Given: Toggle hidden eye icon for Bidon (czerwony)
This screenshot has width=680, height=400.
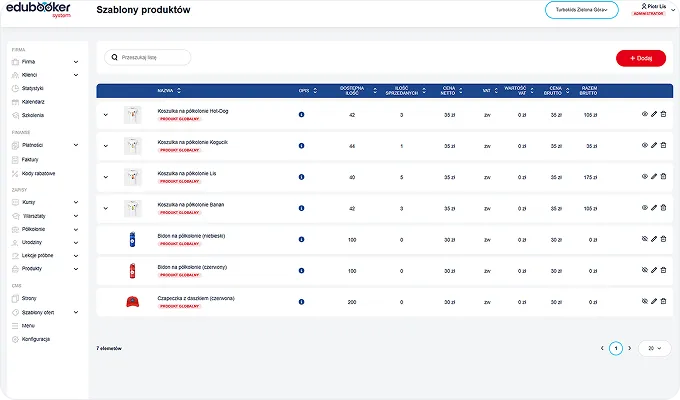Looking at the screenshot, I should [x=643, y=270].
